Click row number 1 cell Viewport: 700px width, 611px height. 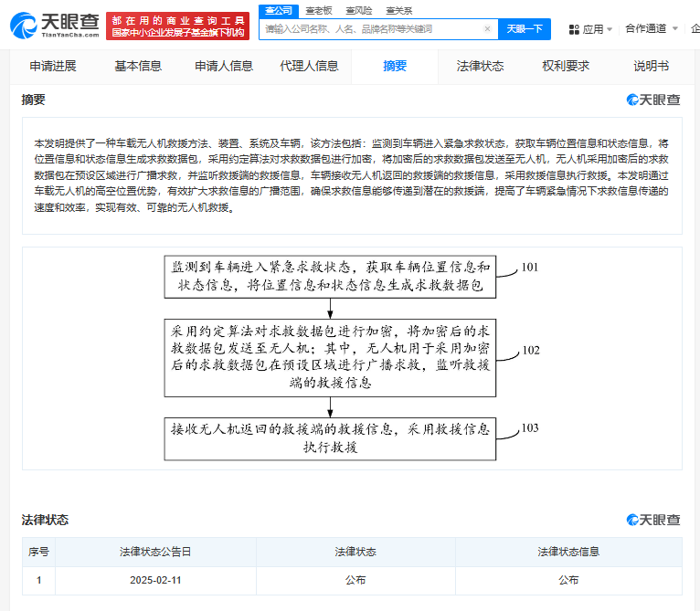coord(39,580)
